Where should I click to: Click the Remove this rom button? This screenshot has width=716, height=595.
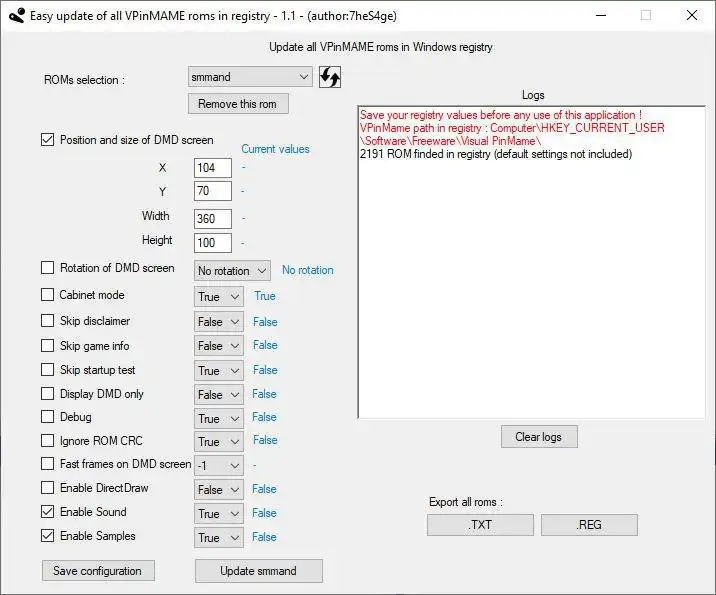[238, 104]
